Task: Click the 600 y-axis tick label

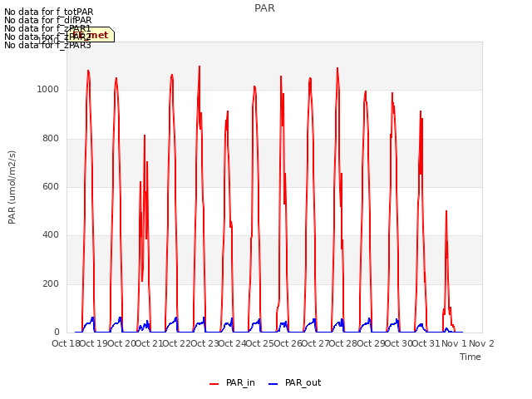Action: (x=51, y=186)
